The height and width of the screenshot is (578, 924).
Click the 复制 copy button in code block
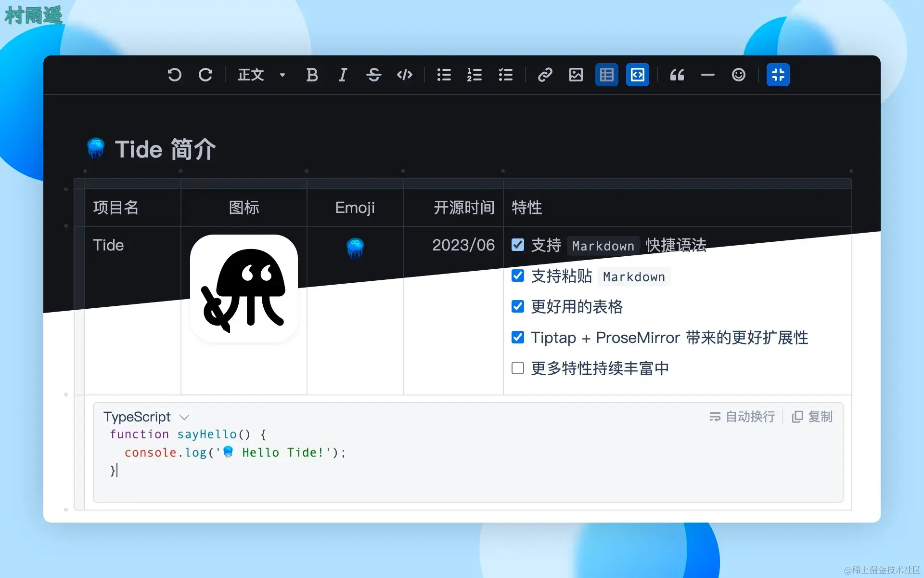812,417
